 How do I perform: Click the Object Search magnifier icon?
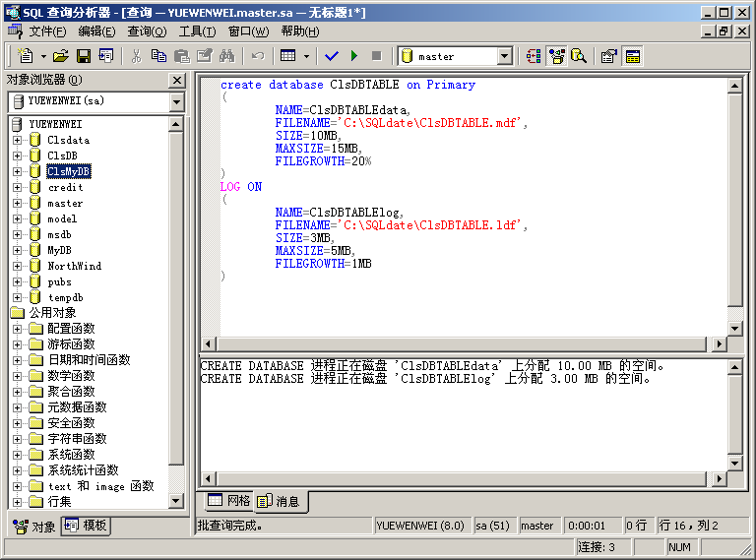(x=579, y=56)
